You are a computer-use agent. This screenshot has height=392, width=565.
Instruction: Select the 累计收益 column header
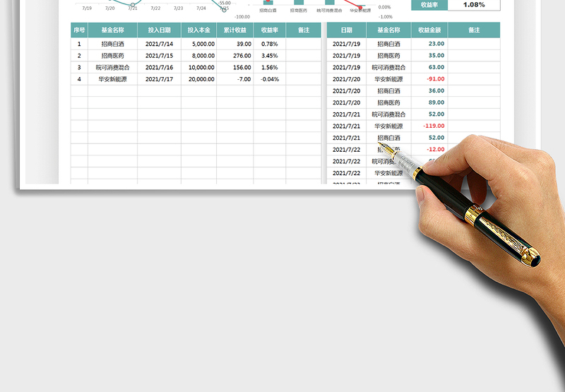pos(234,30)
